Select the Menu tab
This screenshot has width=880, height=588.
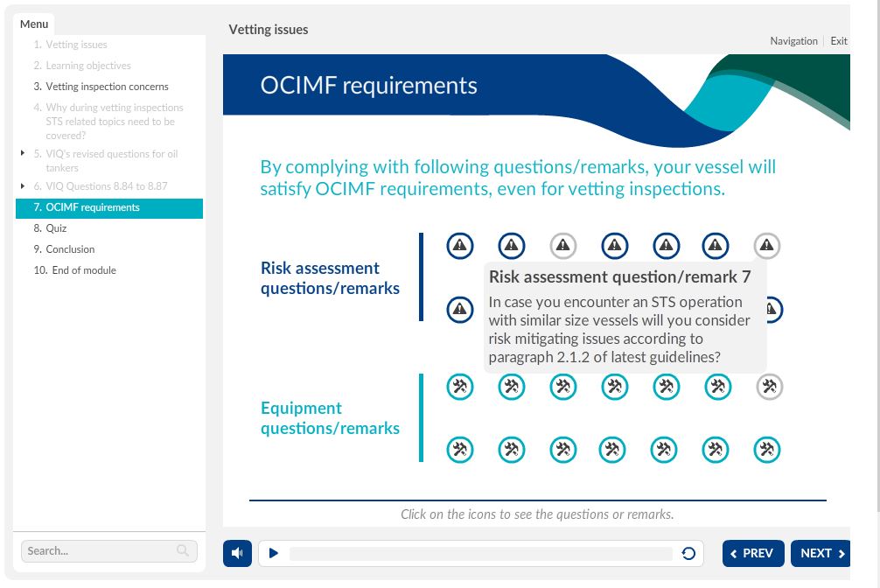(x=33, y=24)
